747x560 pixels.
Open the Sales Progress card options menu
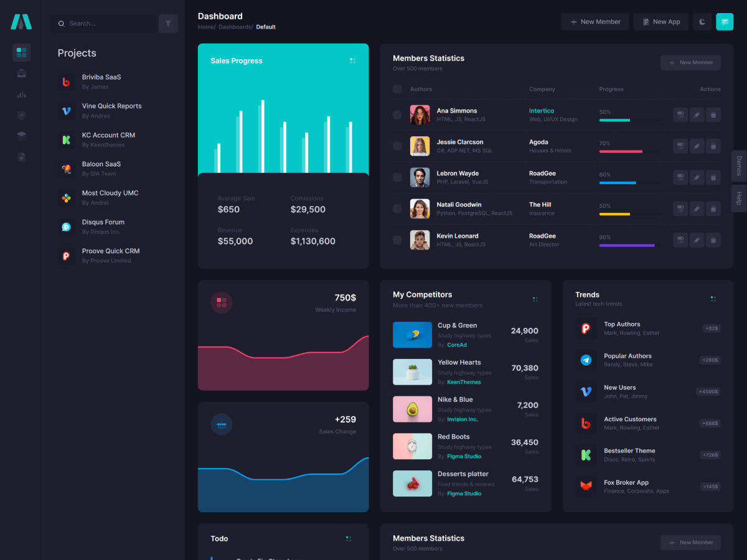pos(352,60)
